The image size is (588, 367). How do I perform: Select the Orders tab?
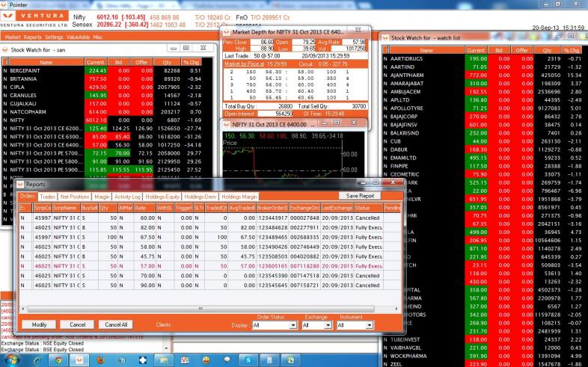pos(28,197)
